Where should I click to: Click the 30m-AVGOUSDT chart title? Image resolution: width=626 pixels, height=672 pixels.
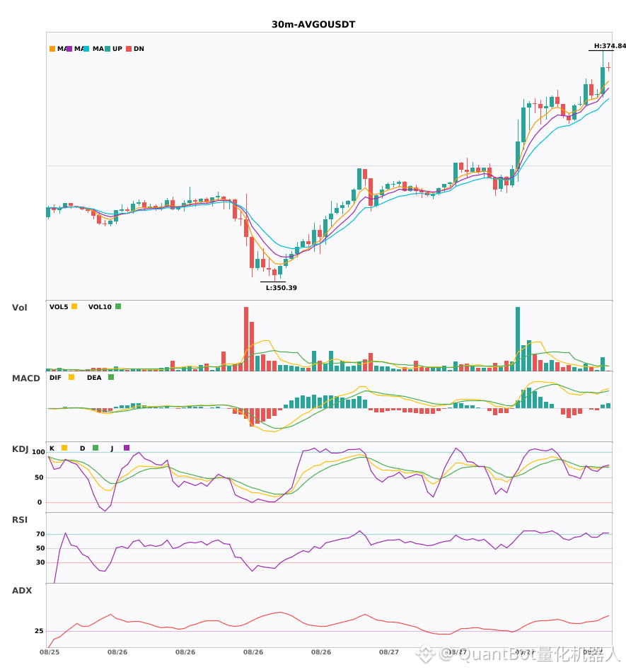pos(313,25)
